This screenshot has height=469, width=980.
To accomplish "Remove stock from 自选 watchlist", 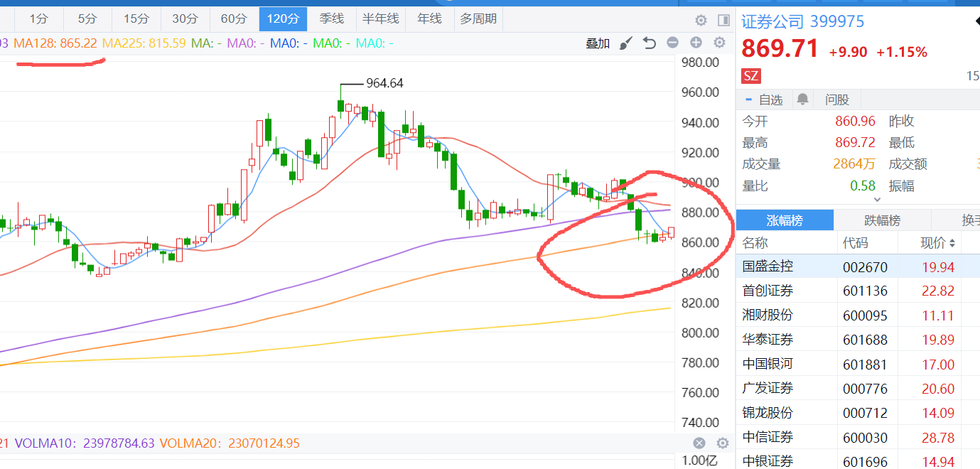I will pos(765,99).
